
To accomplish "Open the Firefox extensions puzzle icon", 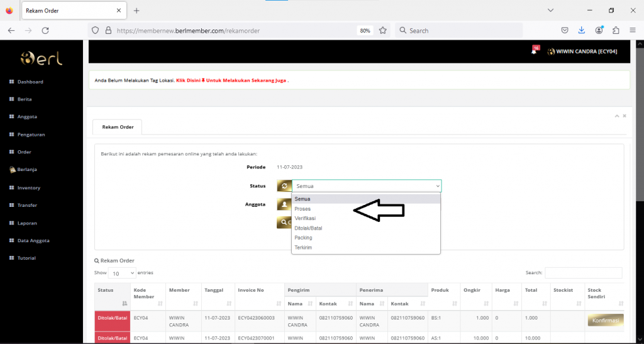I will (x=616, y=30).
